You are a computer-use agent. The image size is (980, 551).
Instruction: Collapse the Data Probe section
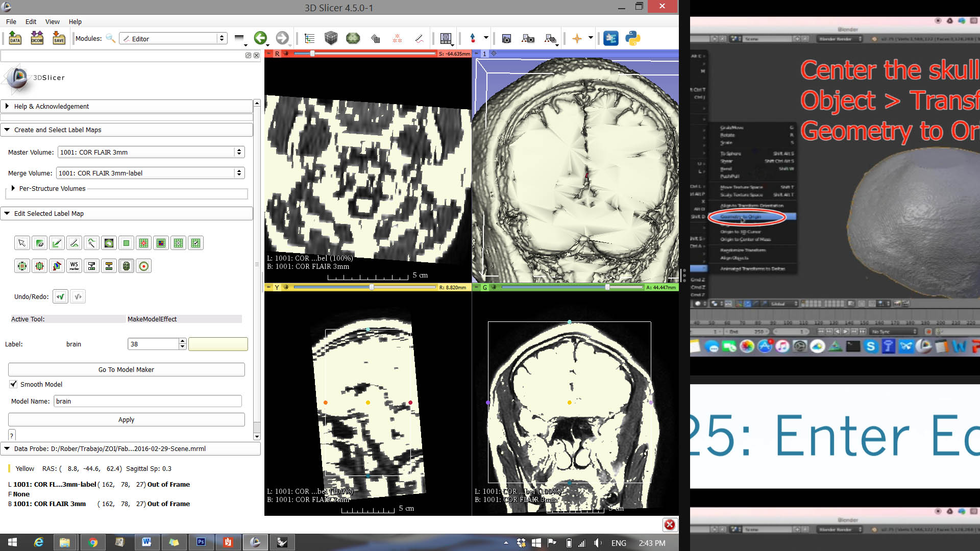(x=130, y=448)
